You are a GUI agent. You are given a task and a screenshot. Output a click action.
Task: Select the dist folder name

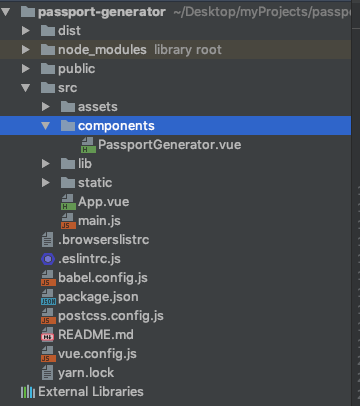(69, 31)
